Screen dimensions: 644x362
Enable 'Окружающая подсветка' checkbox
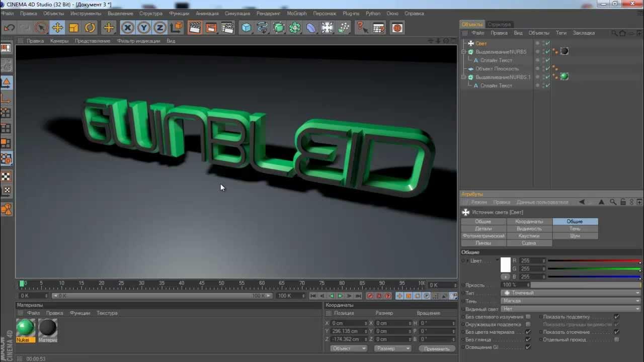[528, 324]
